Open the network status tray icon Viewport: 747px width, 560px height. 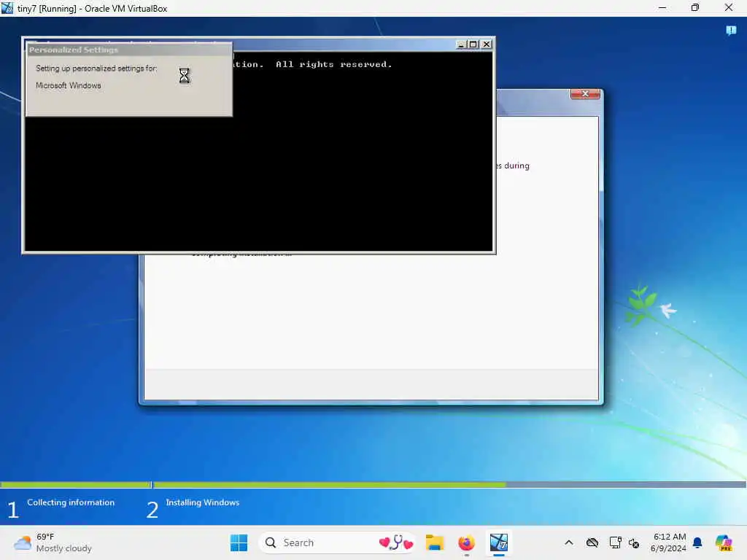coord(615,542)
